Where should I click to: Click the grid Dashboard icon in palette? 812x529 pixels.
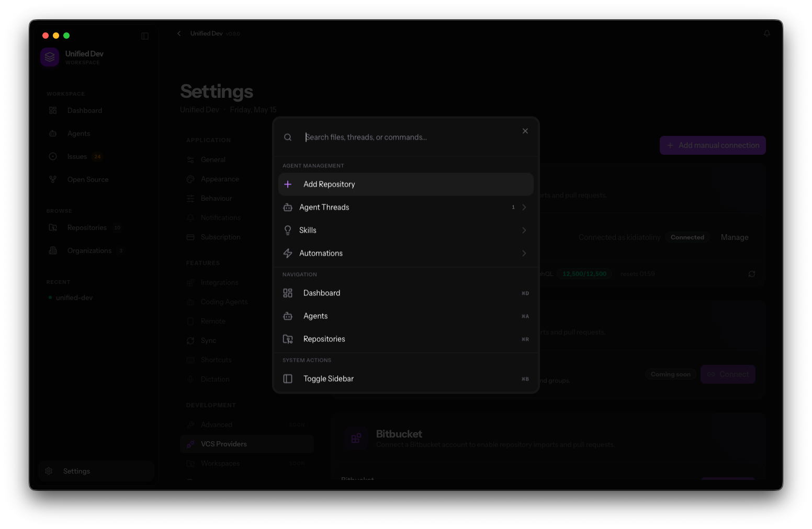point(288,293)
